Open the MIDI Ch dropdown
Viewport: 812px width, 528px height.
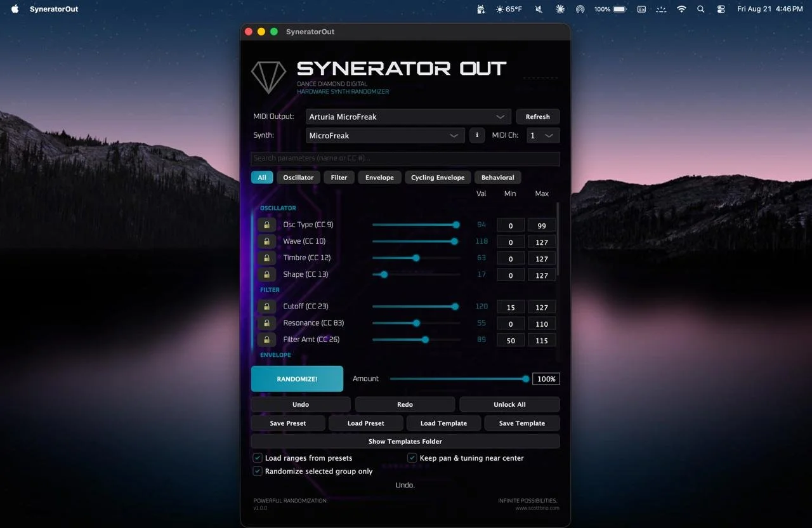point(543,135)
